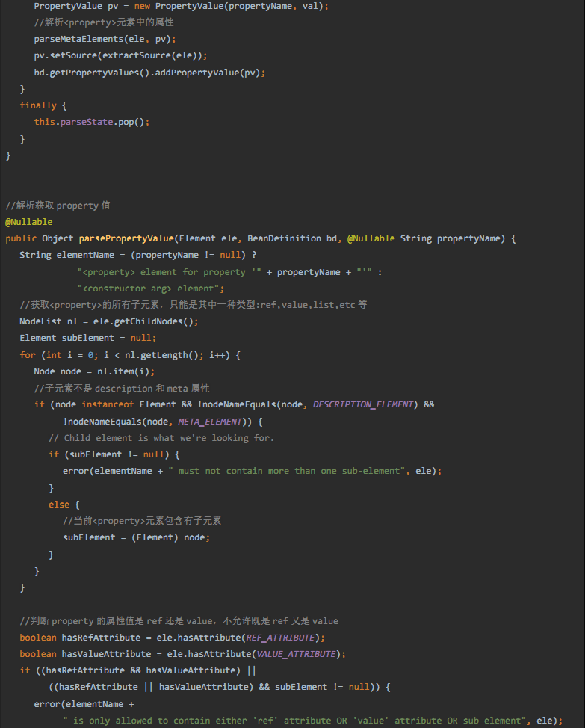The height and width of the screenshot is (728, 585).
Task: Click the 'String elementName =' declaration line
Action: click(x=138, y=255)
